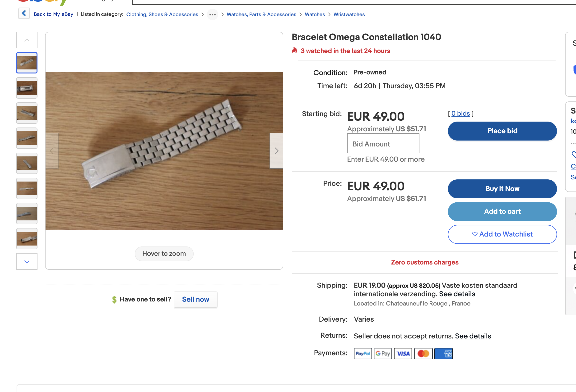Click the back arrow icon
The height and width of the screenshot is (392, 576).
[x=24, y=13]
